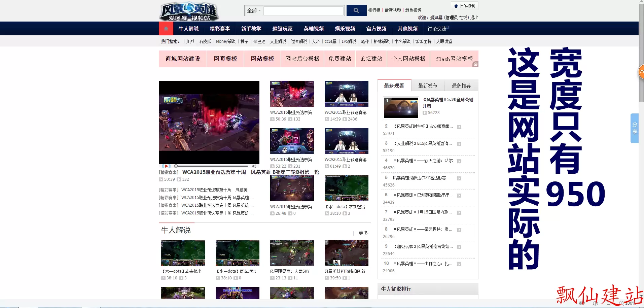Screen dimensions: 644x308
Task: Open the 牛人解说排行 panel header
Action: pos(428,289)
